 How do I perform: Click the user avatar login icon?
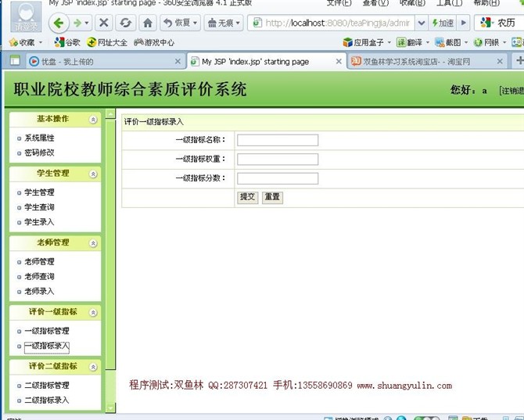[x=26, y=16]
